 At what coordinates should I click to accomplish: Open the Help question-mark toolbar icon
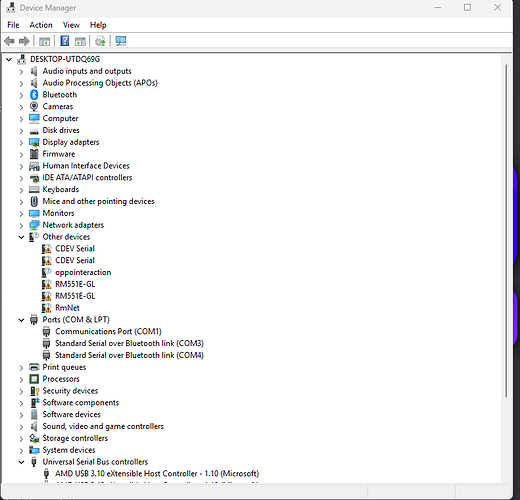65,41
